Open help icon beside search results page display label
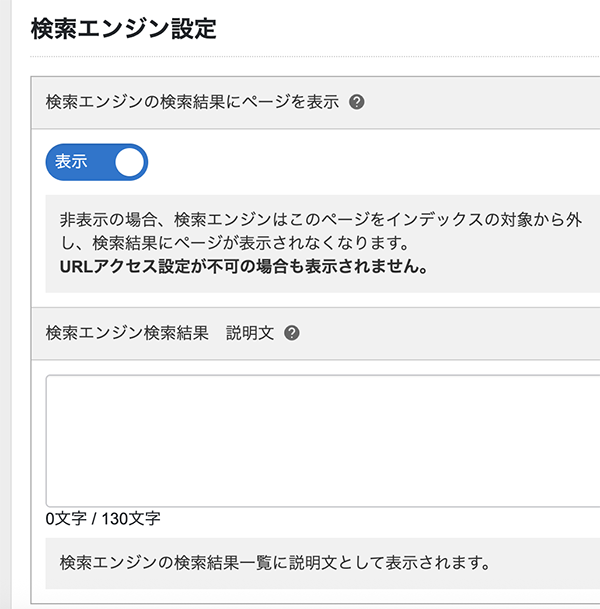 click(x=357, y=102)
